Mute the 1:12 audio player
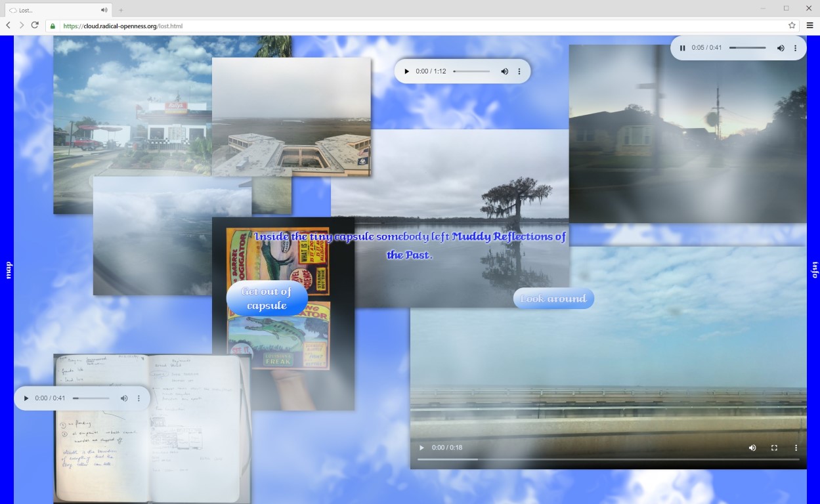 [x=505, y=71]
